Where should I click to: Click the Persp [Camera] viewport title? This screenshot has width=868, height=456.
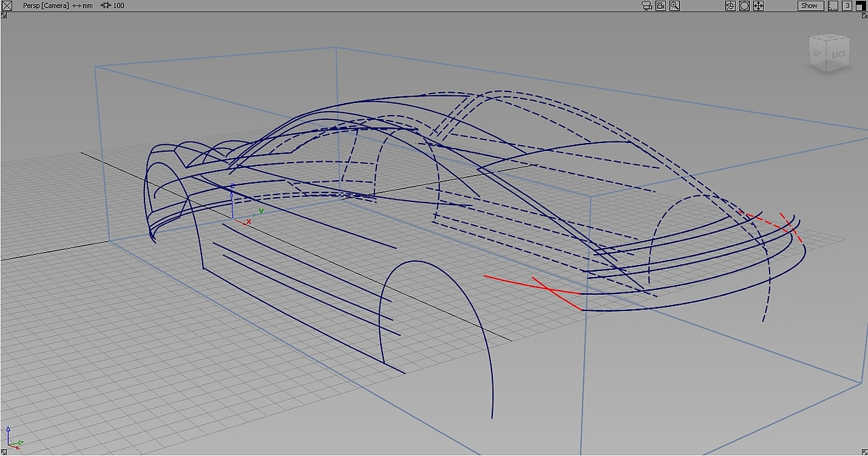pyautogui.click(x=45, y=5)
